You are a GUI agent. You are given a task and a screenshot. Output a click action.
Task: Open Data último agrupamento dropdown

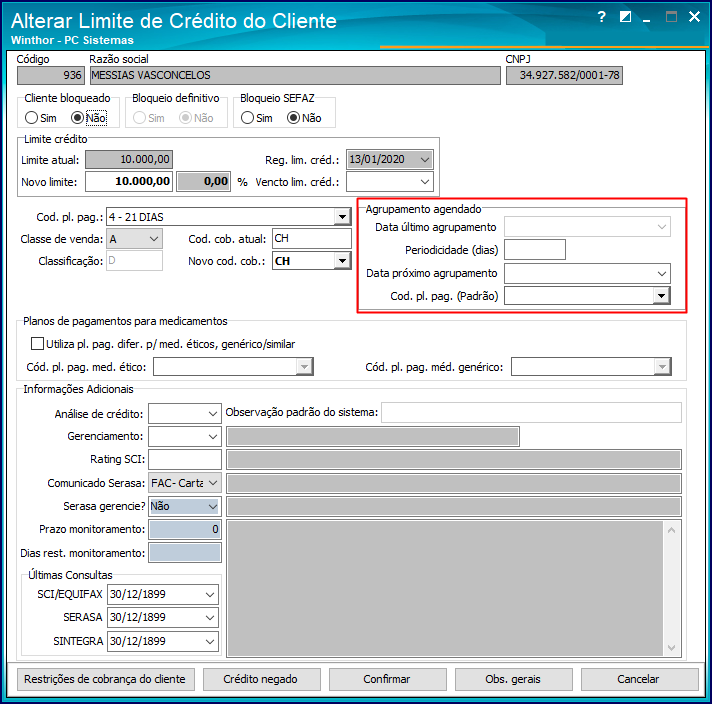coord(662,227)
